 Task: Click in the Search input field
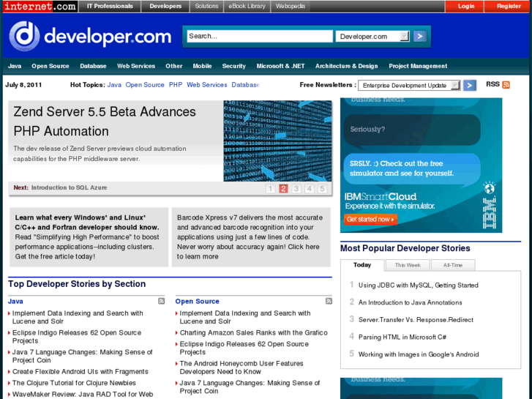(260, 36)
